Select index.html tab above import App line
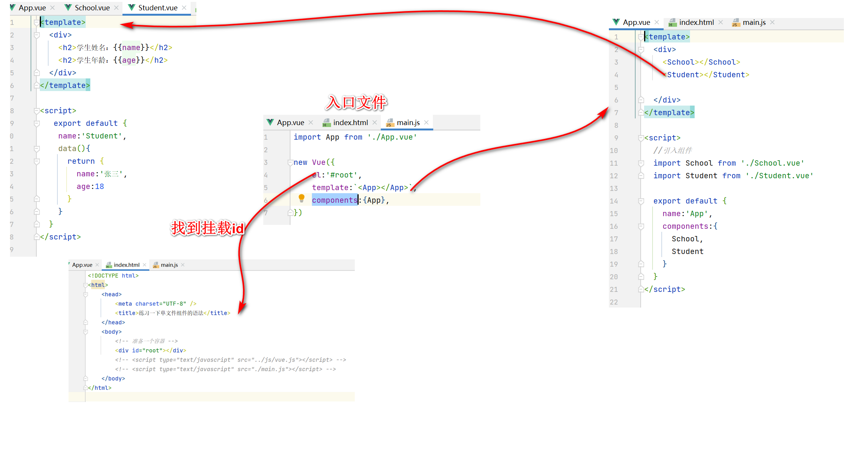Viewport: 868px width, 451px height. point(350,122)
